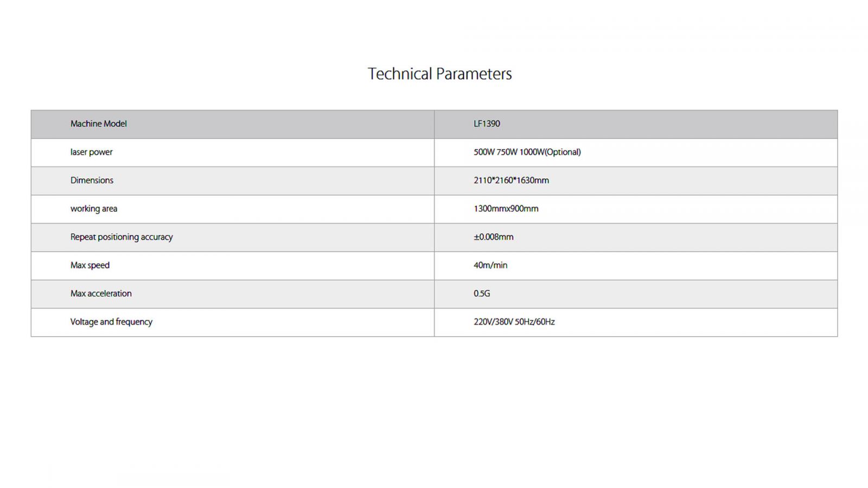Click the word Technical in the title

click(400, 74)
